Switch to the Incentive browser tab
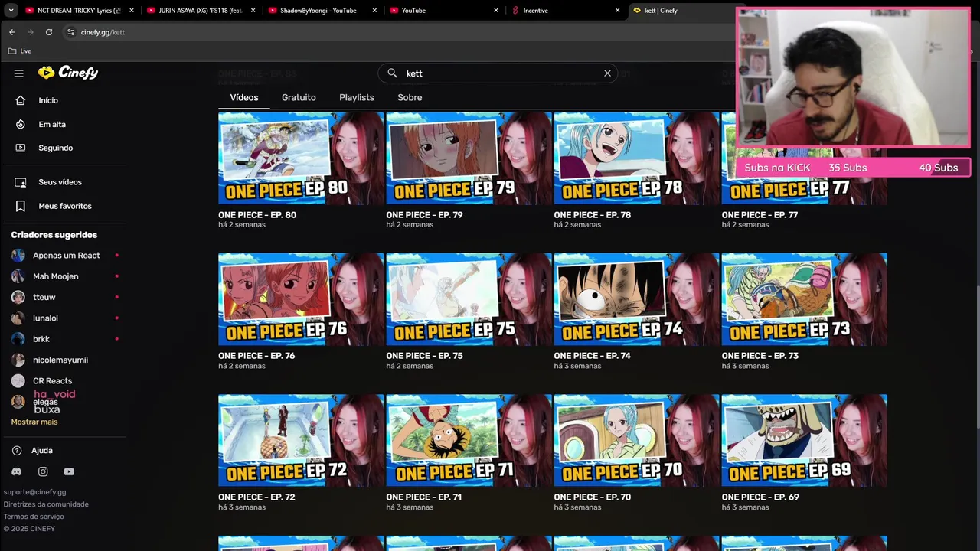 click(x=567, y=11)
